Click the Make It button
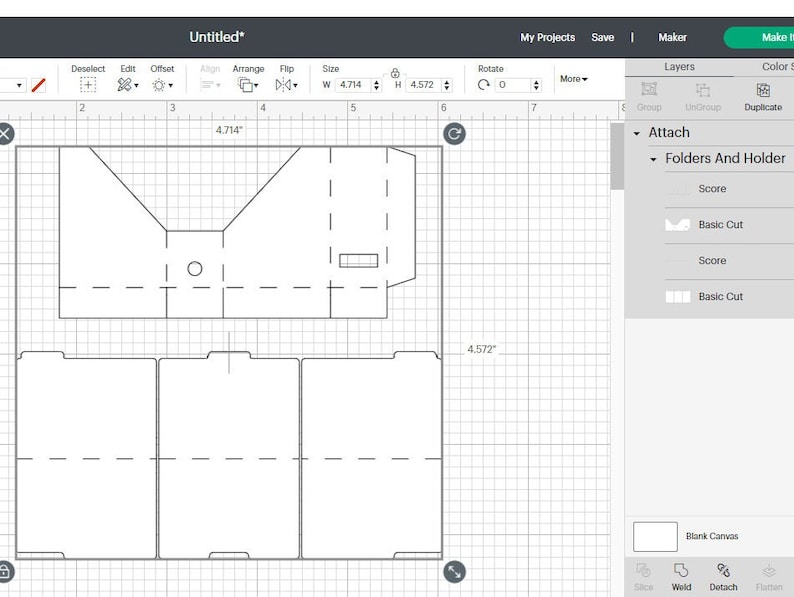This screenshot has height=597, width=794. 760,37
